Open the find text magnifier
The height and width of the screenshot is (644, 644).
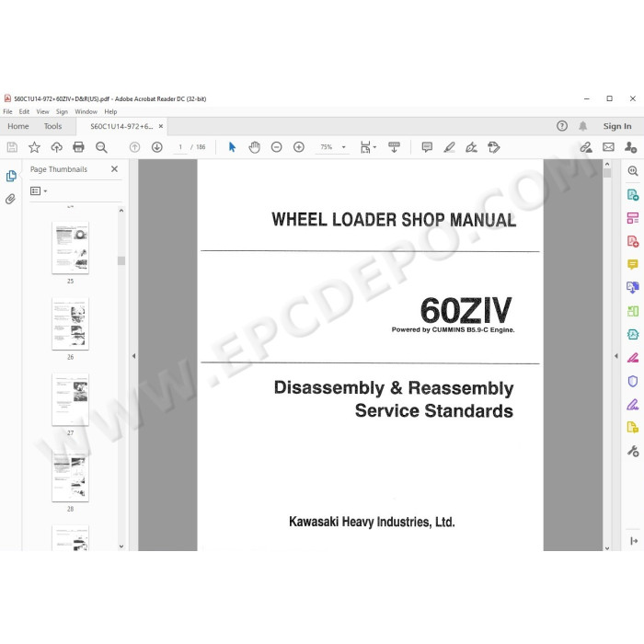(x=101, y=147)
